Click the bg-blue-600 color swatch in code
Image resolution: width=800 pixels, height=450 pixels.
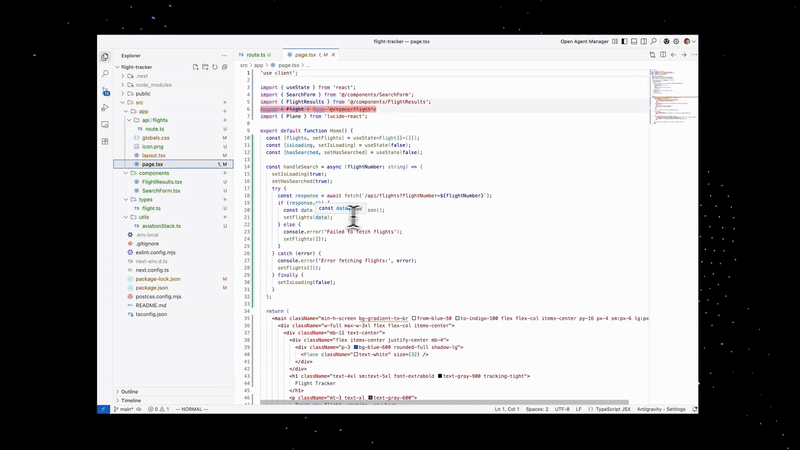(356, 347)
